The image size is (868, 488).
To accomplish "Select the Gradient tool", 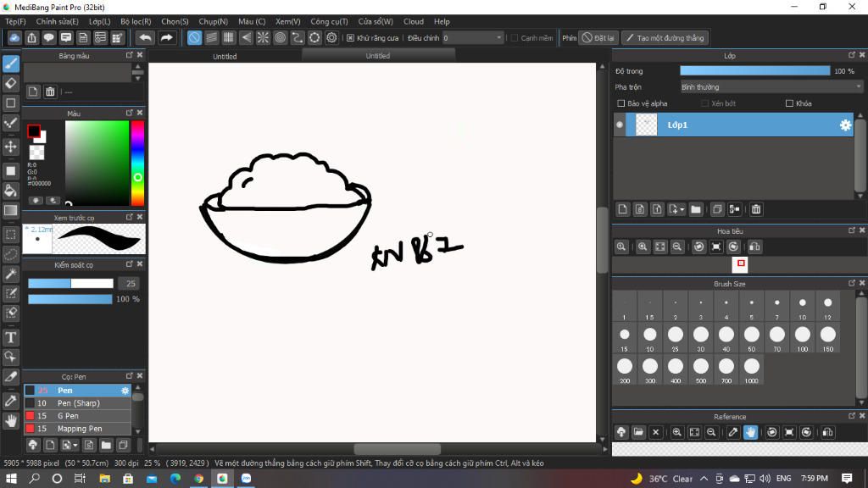I will (x=10, y=210).
